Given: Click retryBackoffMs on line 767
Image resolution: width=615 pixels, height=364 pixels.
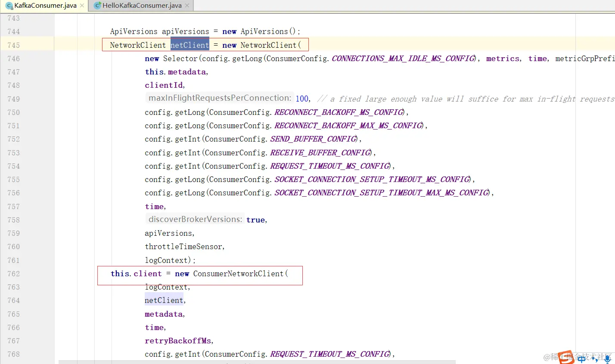Looking at the screenshot, I should (178, 341).
